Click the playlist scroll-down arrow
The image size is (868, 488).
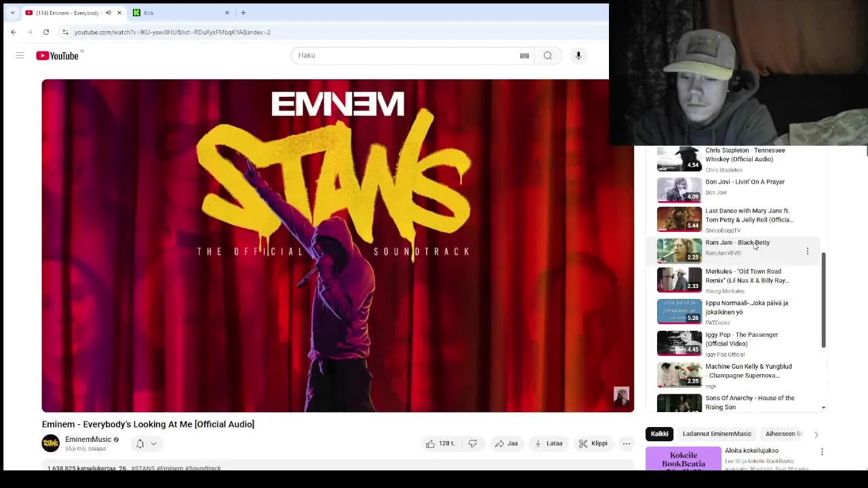[x=823, y=407]
